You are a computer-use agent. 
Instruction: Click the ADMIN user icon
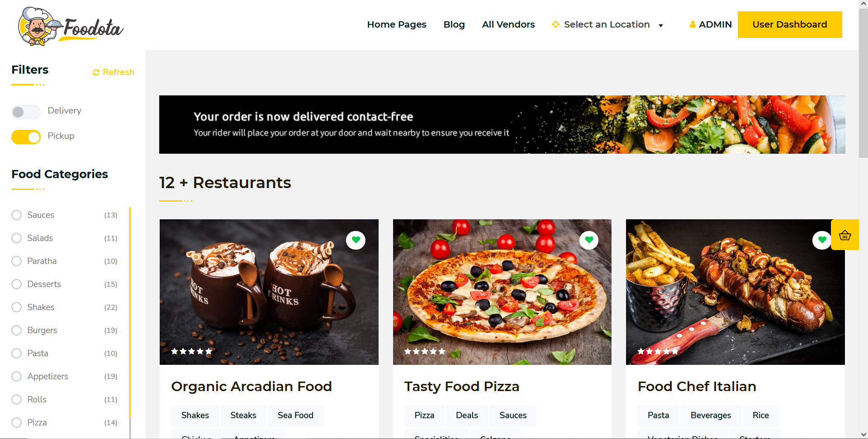click(x=693, y=24)
